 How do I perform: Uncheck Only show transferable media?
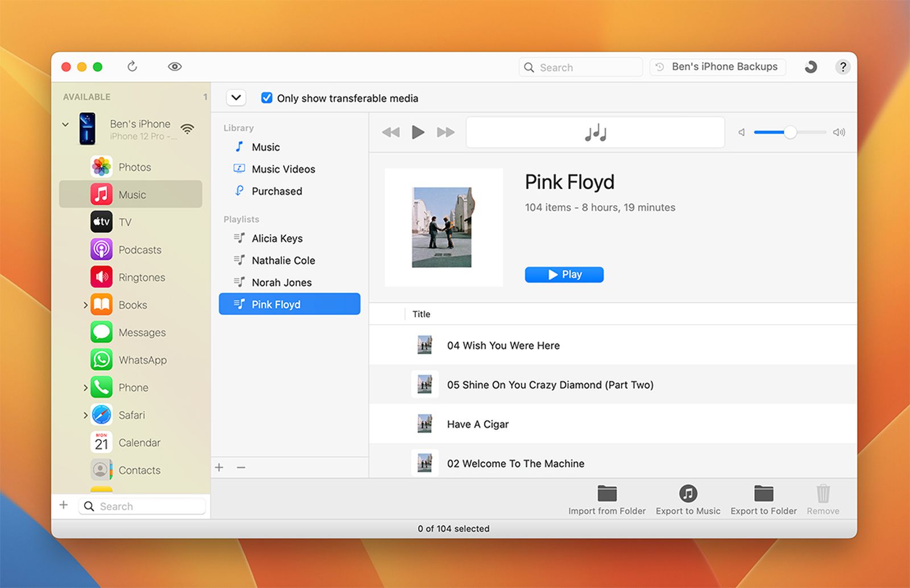tap(267, 98)
